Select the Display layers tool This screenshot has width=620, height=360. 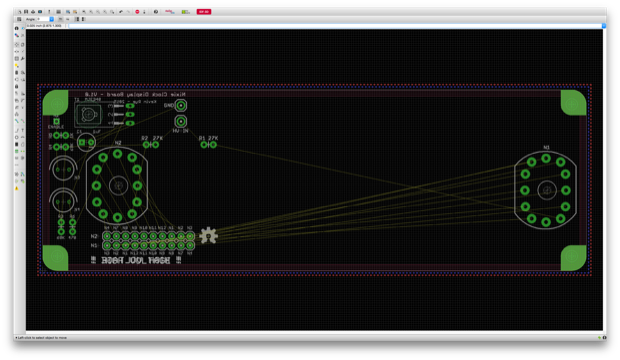click(16, 35)
